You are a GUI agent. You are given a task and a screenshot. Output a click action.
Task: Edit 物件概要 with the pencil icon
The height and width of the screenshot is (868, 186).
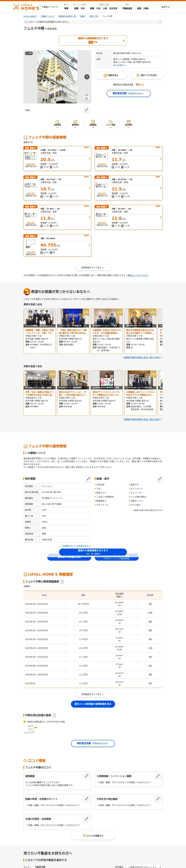(89, 479)
